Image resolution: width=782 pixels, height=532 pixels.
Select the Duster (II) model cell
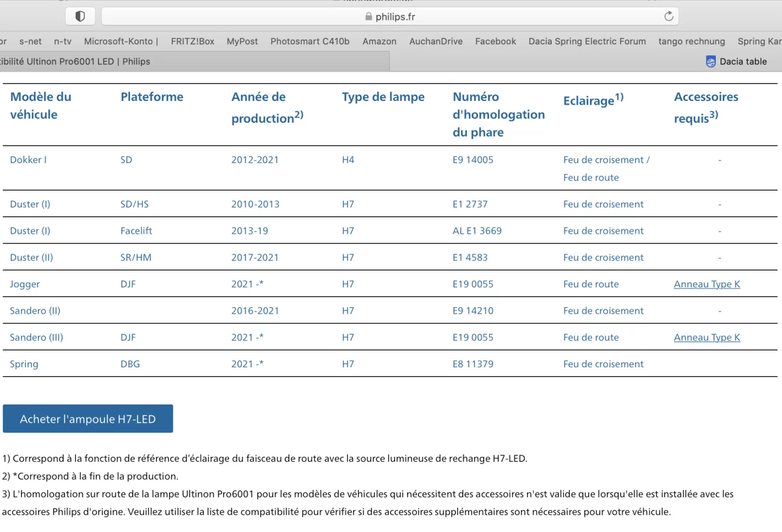[x=31, y=257]
